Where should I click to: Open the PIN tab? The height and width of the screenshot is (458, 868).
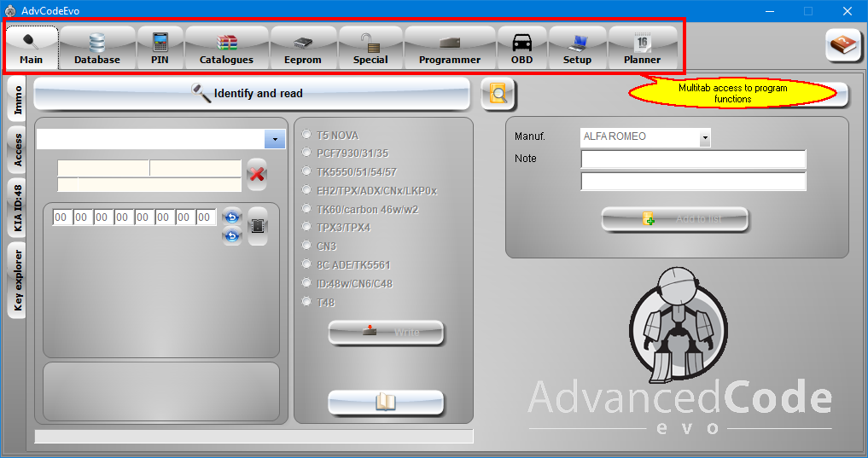(160, 48)
